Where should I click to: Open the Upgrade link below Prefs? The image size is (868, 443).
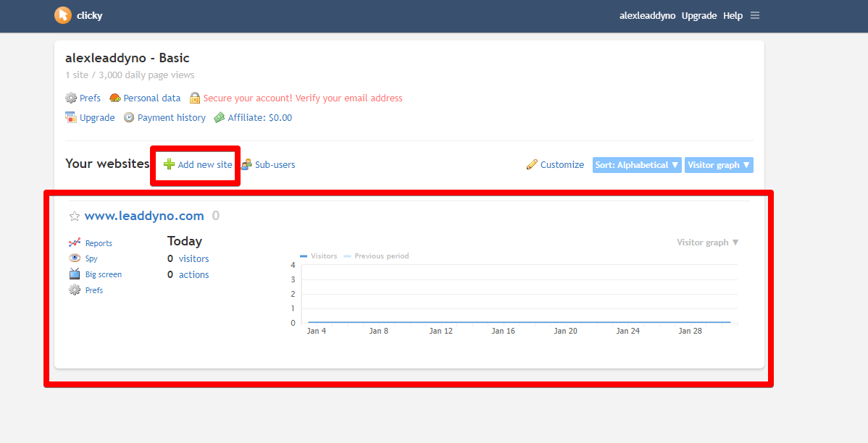click(97, 117)
